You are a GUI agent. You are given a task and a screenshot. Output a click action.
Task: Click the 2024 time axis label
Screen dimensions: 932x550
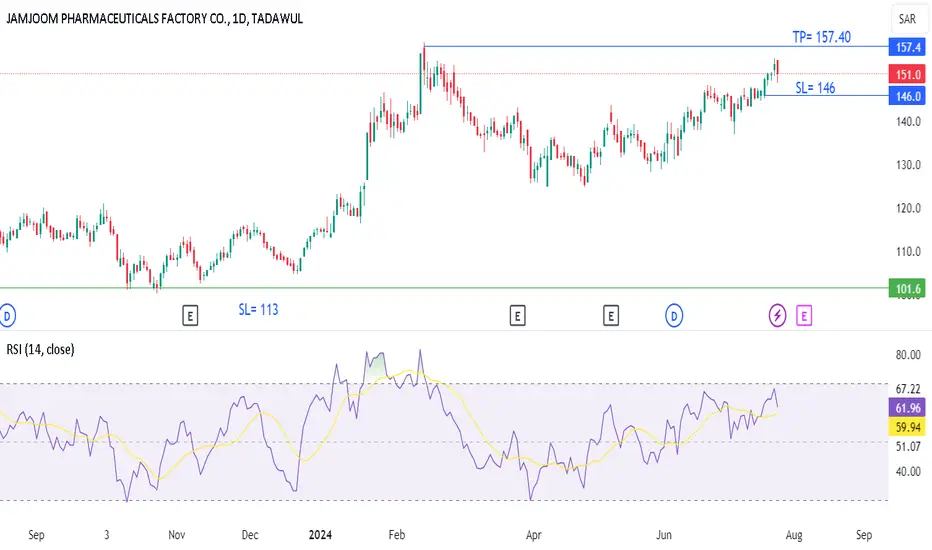coord(320,535)
